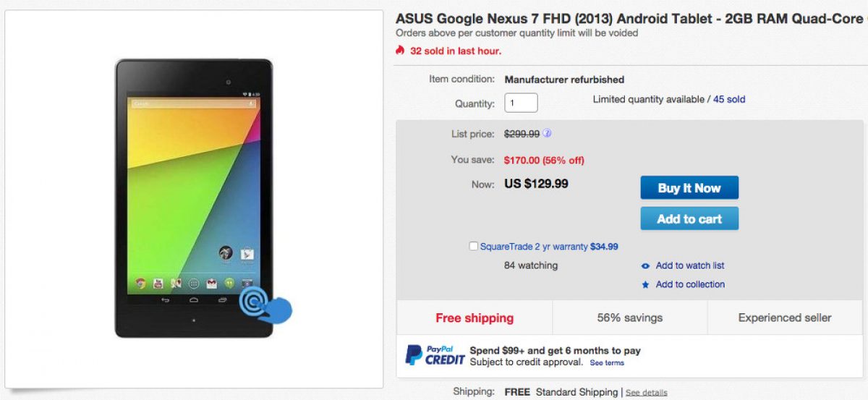
Task: Select the 56% savings highlight cell
Action: point(629,318)
